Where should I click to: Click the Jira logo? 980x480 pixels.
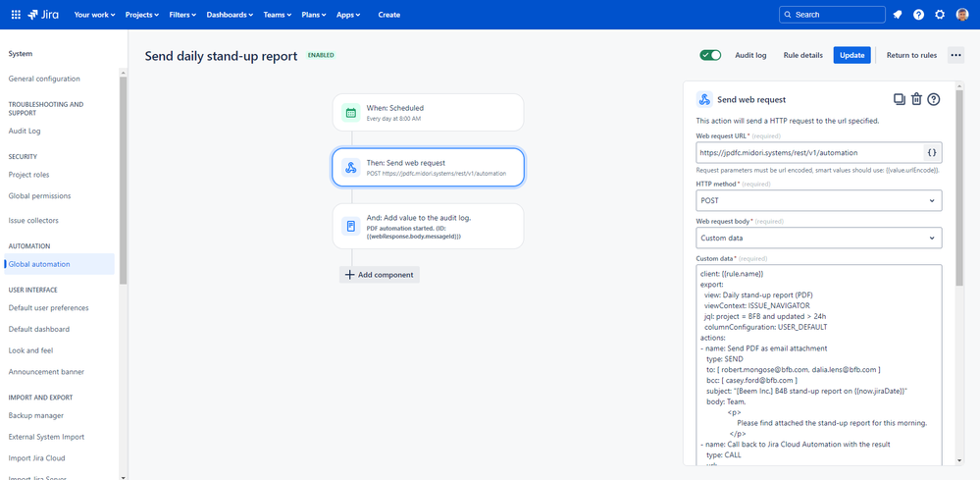click(x=43, y=15)
